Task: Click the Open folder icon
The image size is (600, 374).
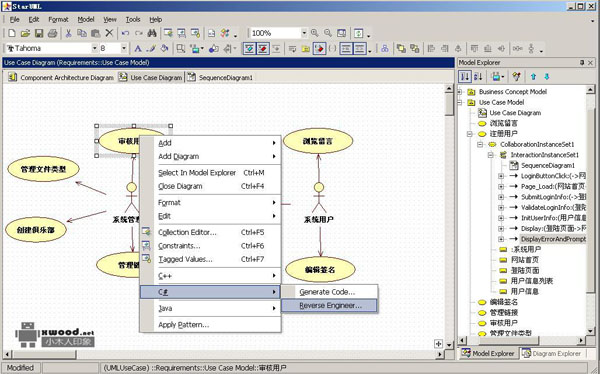Action: tap(25, 33)
